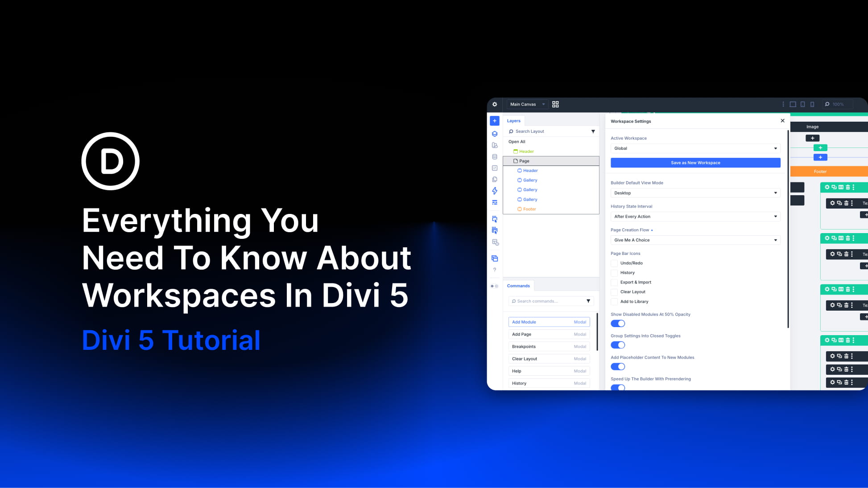Toggle Add Placeholder Content To New Modules

tap(618, 367)
